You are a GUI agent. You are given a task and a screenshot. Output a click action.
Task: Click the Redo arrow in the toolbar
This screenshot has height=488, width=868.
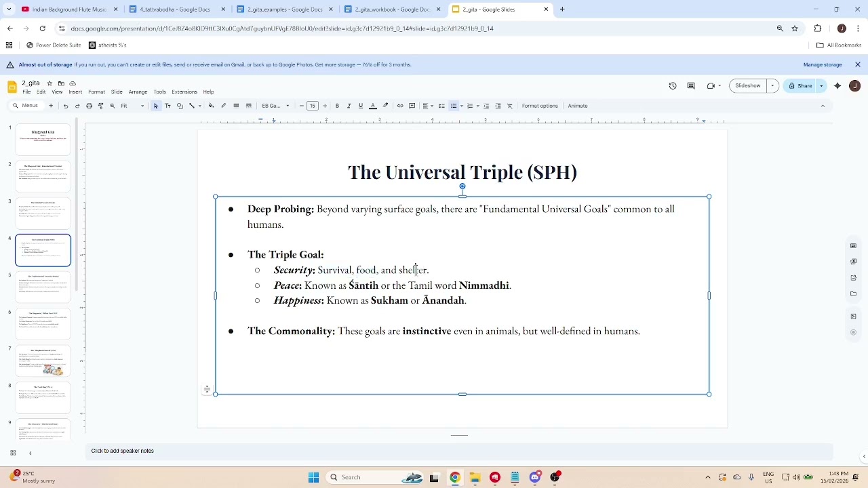(x=77, y=106)
